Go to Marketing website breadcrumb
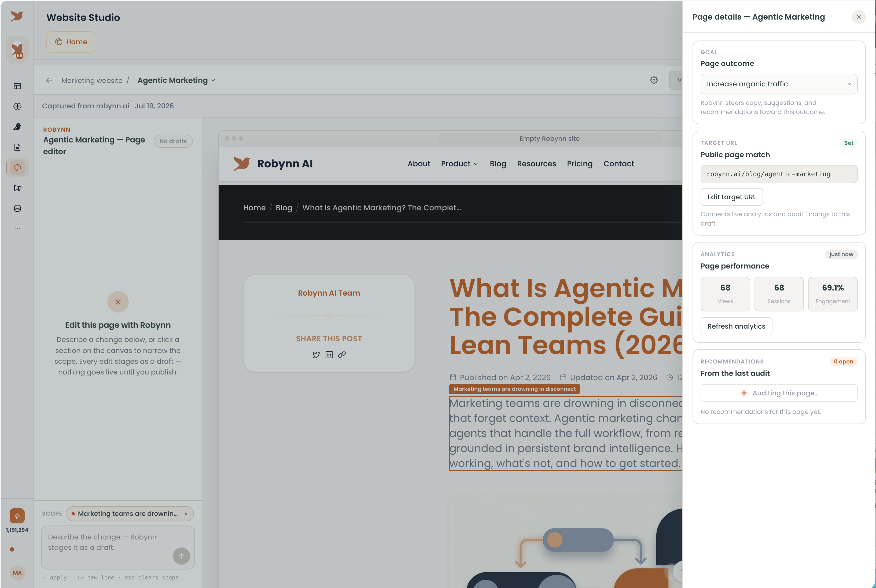Screen dimensions: 876x588 click(92, 81)
